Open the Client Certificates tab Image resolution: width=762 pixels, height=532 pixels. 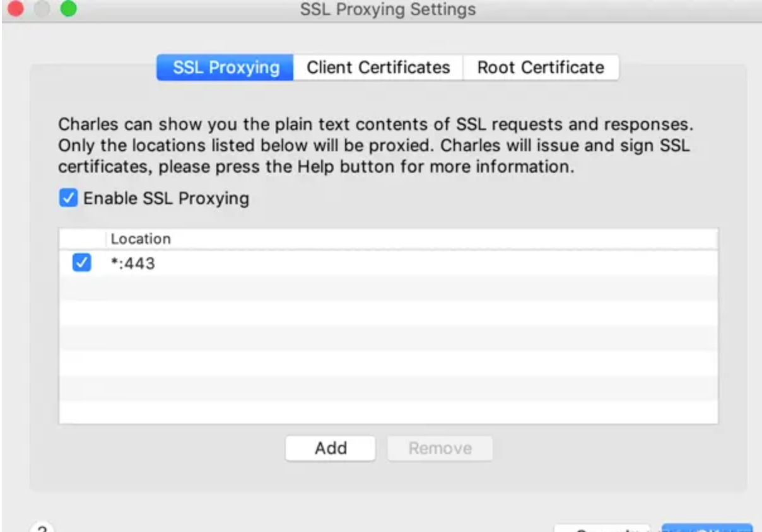coord(378,67)
